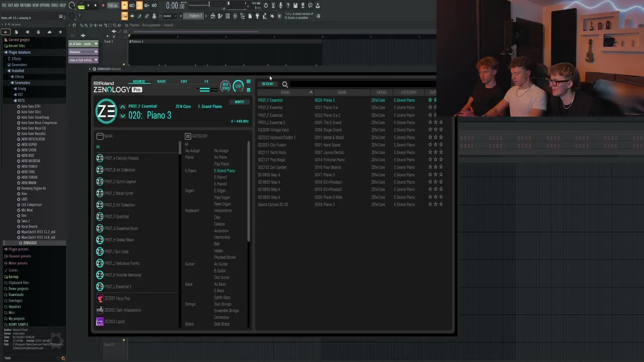Toggle the record button
644x362 pixels.
tap(103, 6)
